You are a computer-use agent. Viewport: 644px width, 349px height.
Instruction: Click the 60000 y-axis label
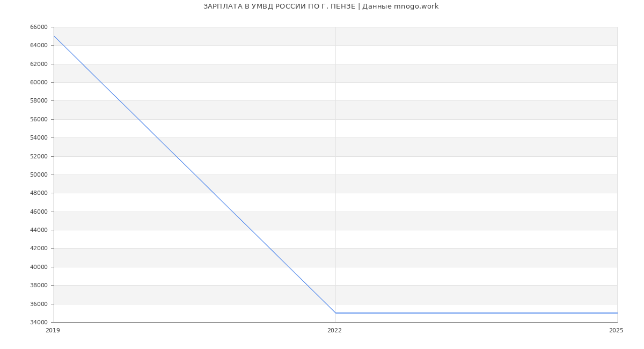[39, 82]
